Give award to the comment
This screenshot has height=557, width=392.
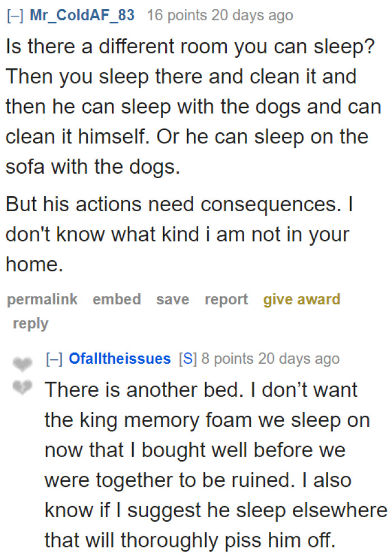(x=301, y=299)
